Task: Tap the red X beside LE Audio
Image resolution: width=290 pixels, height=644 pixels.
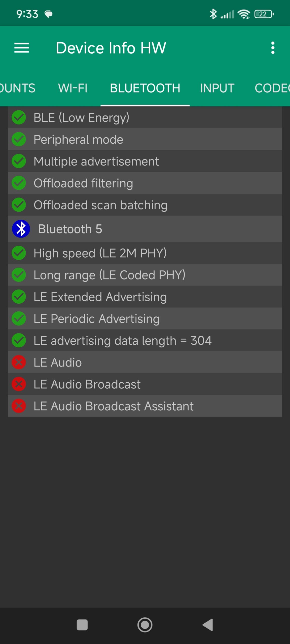Action: 19,362
